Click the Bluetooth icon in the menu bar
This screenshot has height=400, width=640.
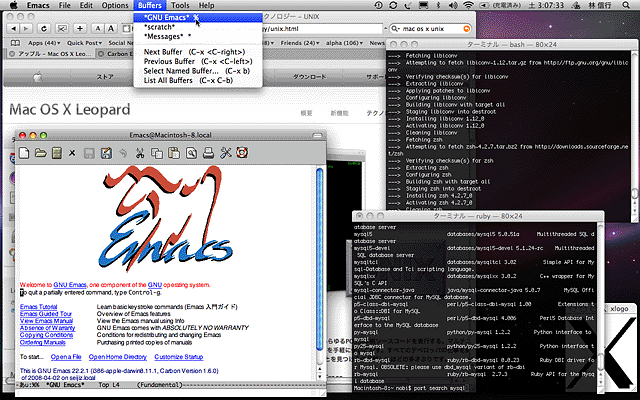pos(439,5)
